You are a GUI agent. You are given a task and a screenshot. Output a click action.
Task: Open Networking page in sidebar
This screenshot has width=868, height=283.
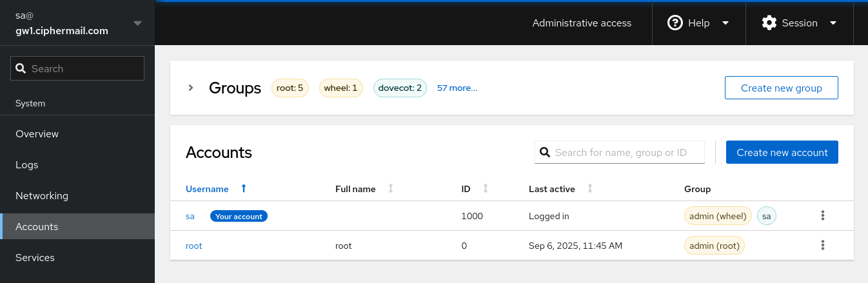click(x=42, y=196)
